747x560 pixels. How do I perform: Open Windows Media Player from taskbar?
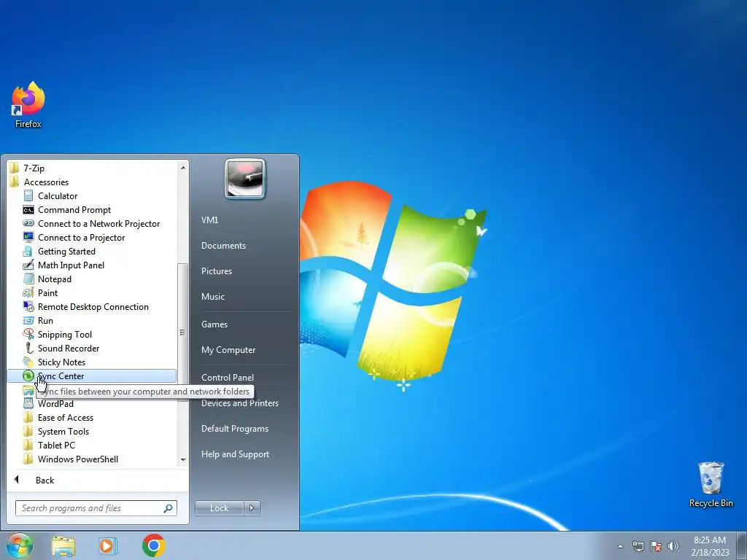pos(108,545)
